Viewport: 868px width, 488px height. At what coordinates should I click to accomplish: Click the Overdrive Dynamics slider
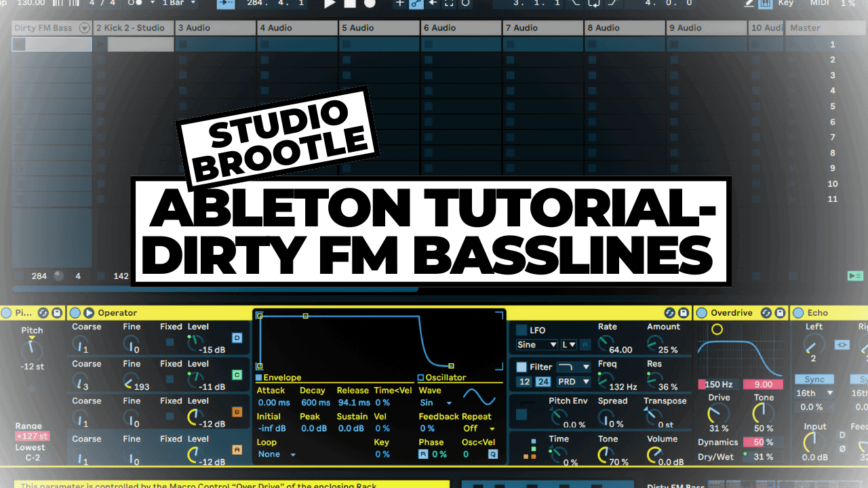tap(758, 443)
